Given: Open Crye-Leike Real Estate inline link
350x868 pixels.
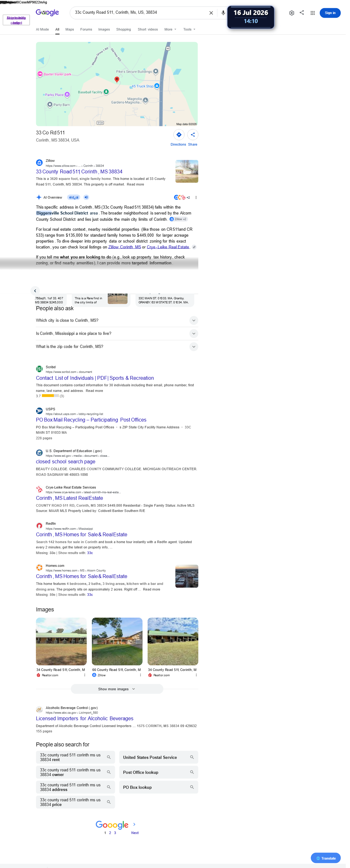Looking at the screenshot, I should [x=168, y=247].
